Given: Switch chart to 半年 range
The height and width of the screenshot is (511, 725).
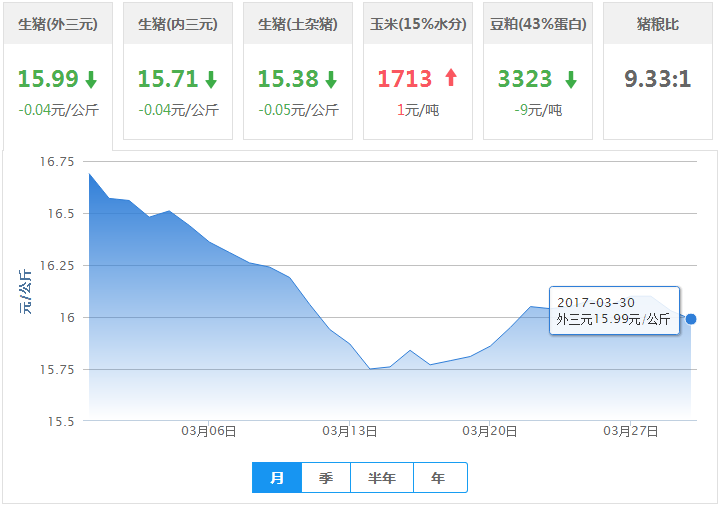Looking at the screenshot, I should (x=382, y=478).
